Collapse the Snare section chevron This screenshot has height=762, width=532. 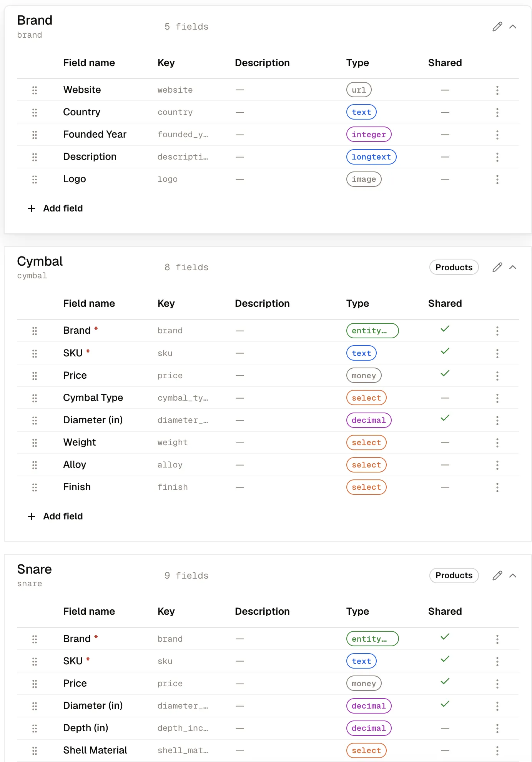[513, 576]
